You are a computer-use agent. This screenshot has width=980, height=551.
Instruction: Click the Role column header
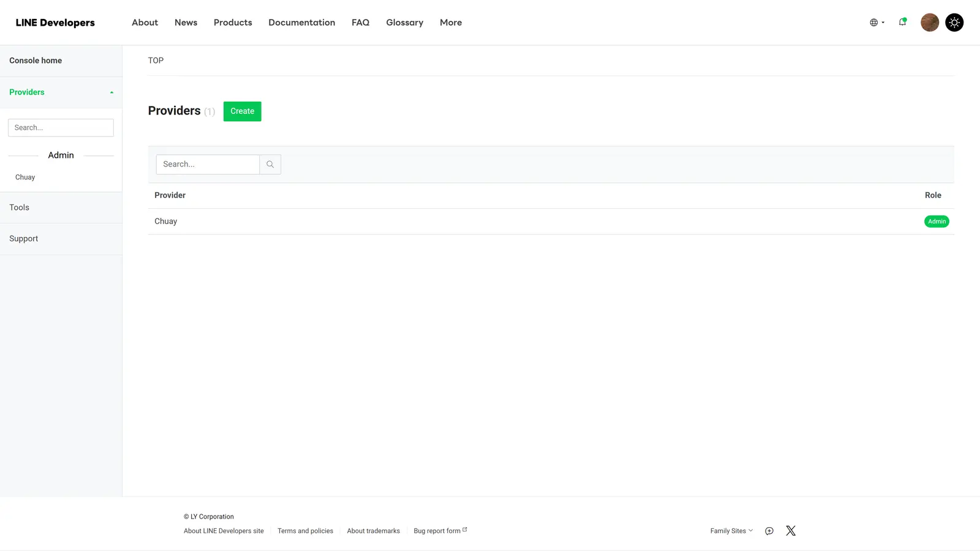(933, 195)
